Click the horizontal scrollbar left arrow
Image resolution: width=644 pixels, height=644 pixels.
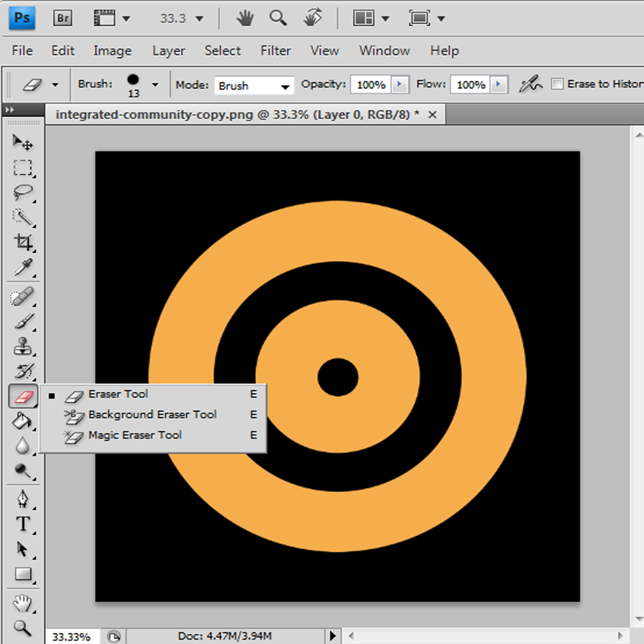(x=351, y=636)
